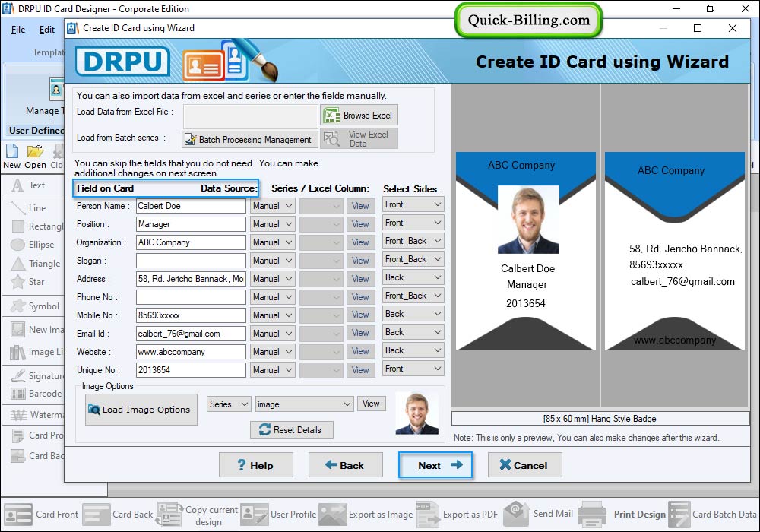Viewport: 760px width, 532px height.
Task: Click the Person Name input field
Action: pos(191,206)
